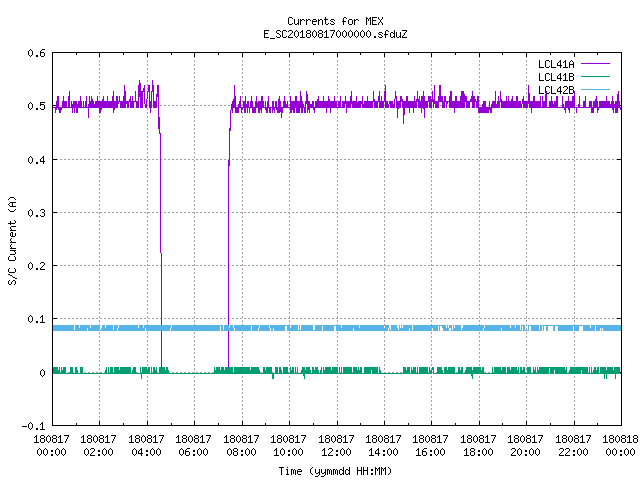The width and height of the screenshot is (640, 480).
Task: Click the 0.4 y-axis tick label
Action: click(36, 160)
